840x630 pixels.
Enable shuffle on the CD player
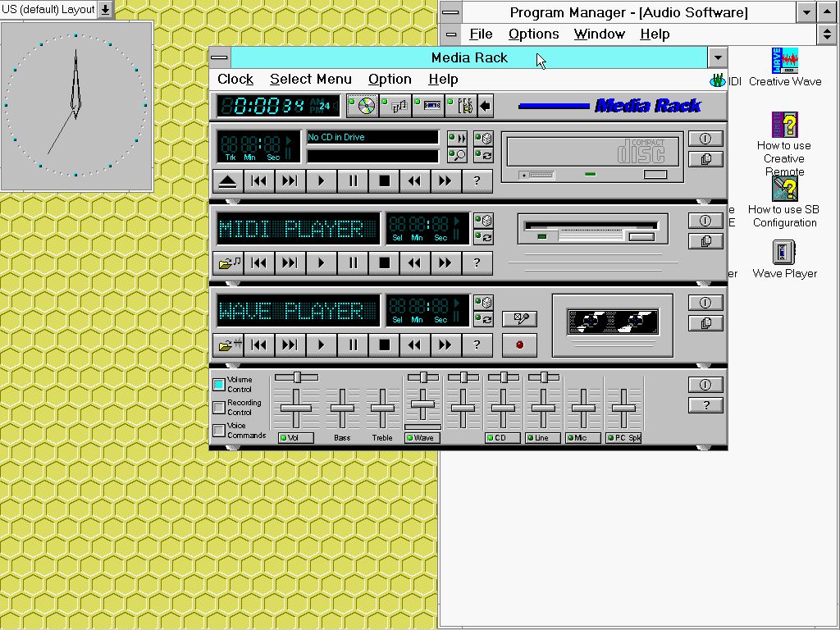click(x=484, y=139)
